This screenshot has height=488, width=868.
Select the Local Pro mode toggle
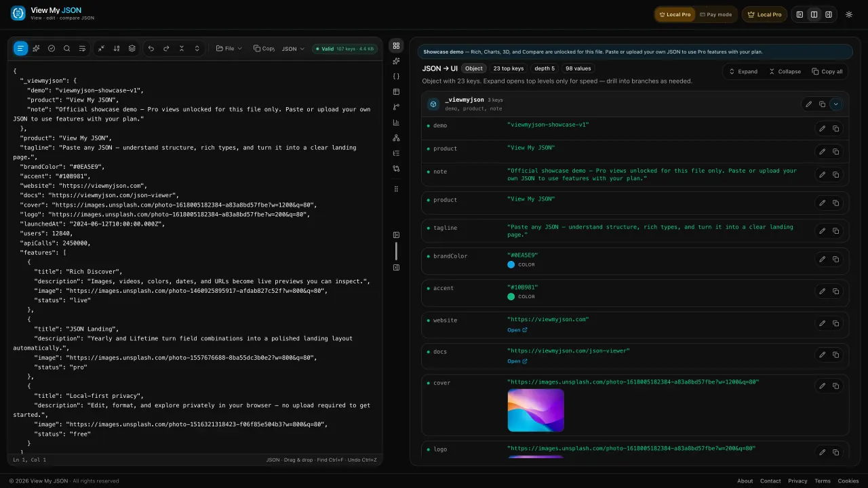675,14
